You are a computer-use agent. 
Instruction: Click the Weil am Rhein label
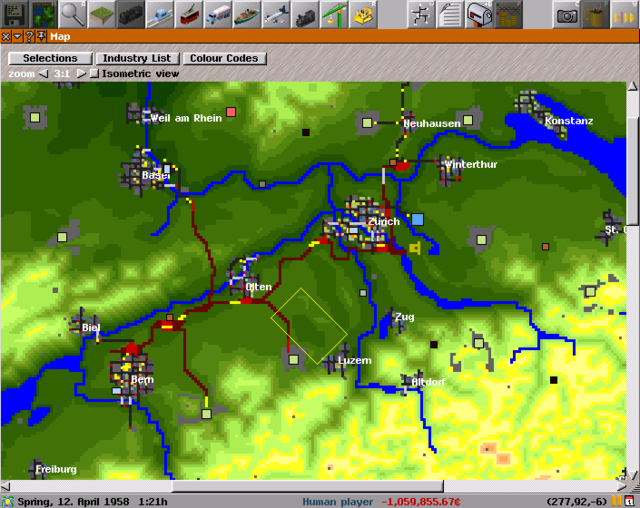point(186,118)
